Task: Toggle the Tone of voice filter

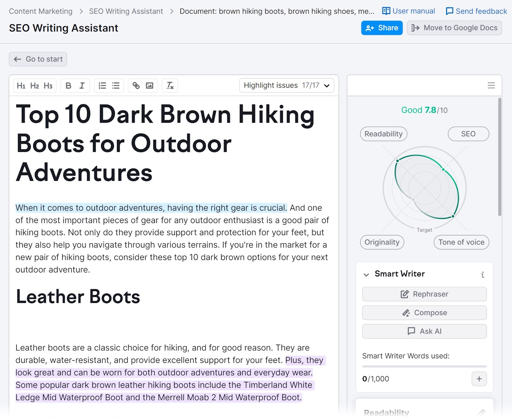Action: coord(461,242)
